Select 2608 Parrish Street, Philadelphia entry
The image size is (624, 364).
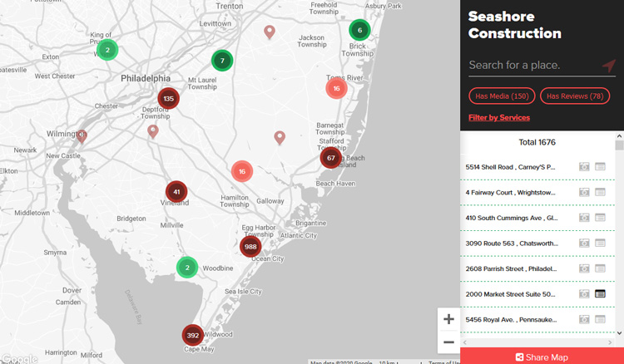click(x=537, y=268)
